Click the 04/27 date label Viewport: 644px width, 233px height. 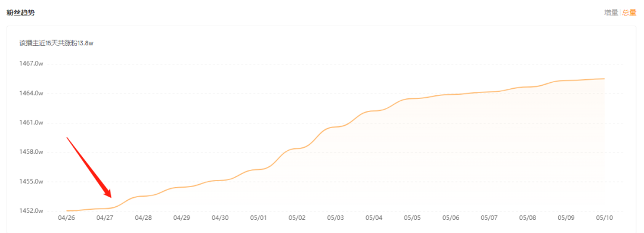pos(105,218)
